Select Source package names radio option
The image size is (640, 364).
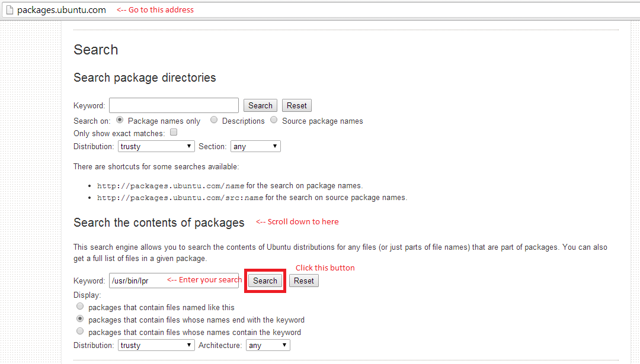click(x=274, y=120)
